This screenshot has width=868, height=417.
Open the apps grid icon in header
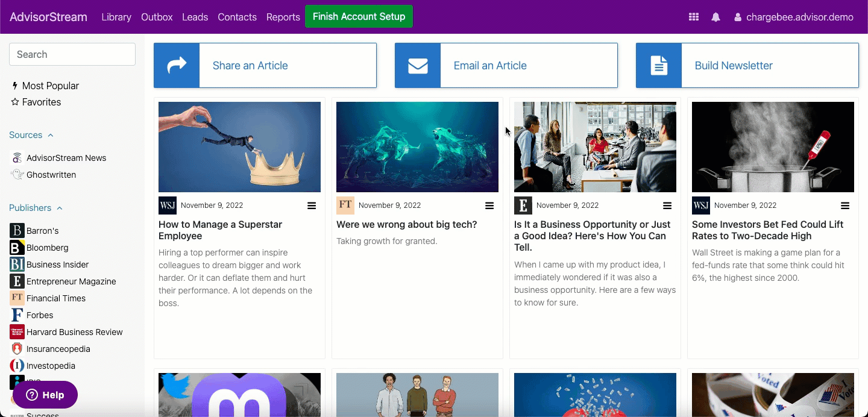(694, 17)
